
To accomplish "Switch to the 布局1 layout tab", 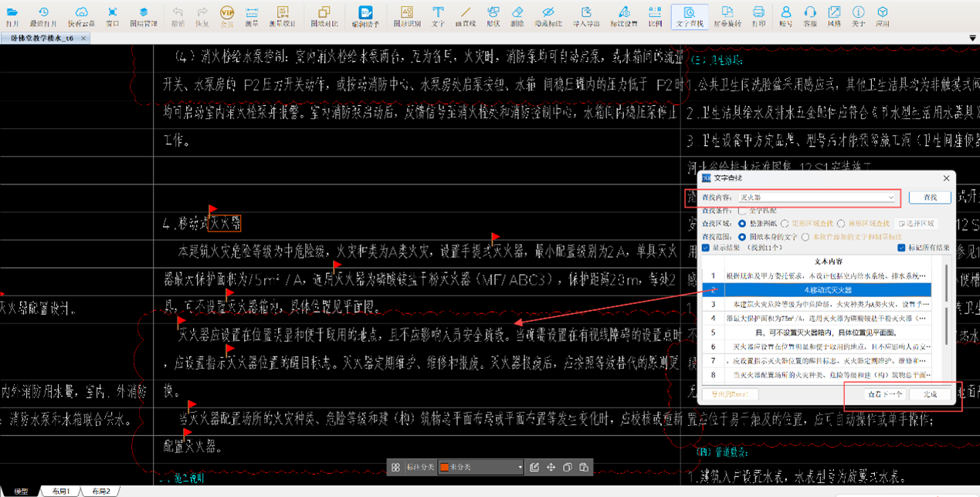I will (x=61, y=492).
